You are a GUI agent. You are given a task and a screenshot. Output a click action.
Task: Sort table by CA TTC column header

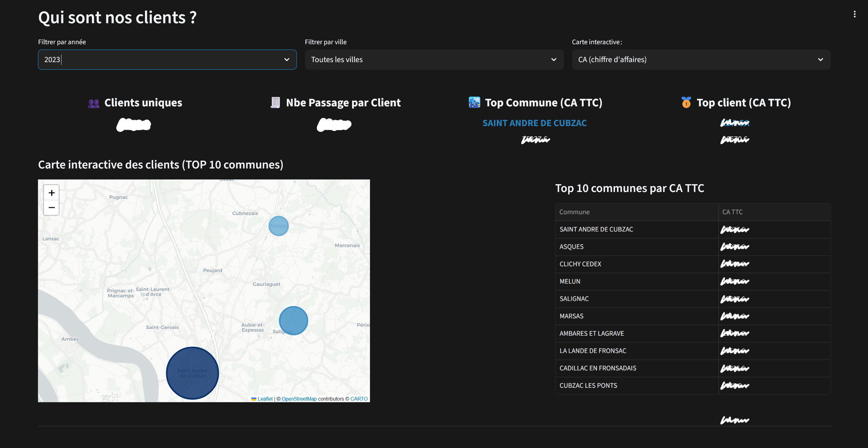pyautogui.click(x=732, y=212)
